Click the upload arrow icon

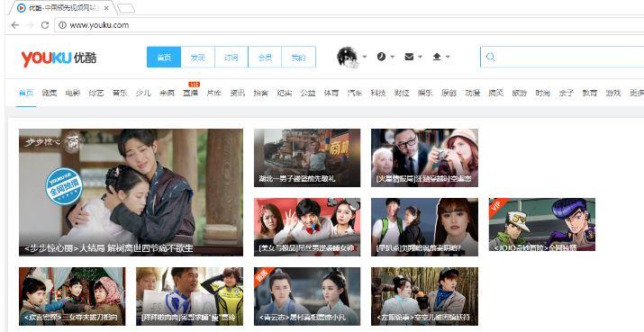tap(437, 57)
